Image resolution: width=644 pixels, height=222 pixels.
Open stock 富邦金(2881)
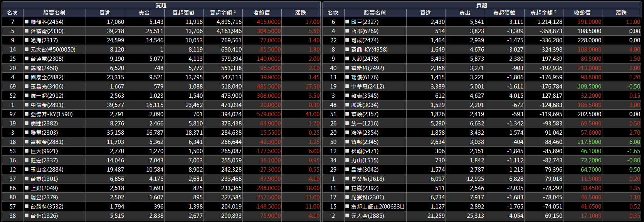[x=47, y=142]
